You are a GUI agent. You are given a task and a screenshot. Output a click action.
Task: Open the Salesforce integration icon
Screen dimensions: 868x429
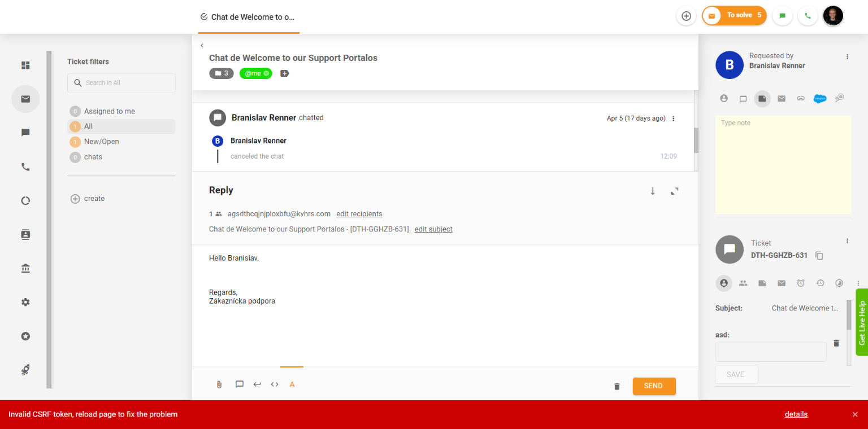point(819,98)
